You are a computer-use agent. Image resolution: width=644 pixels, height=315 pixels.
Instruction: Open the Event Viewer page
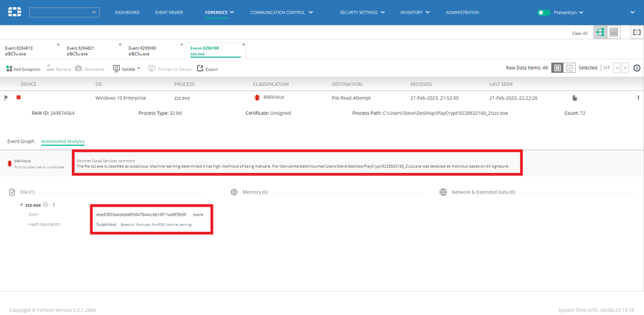click(169, 13)
